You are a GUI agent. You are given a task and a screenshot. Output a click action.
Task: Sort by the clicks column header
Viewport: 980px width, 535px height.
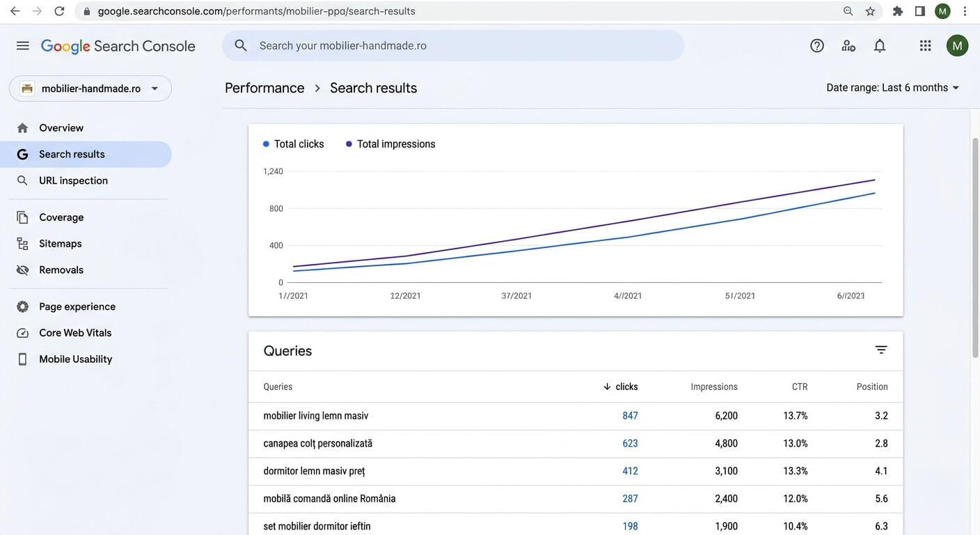(620, 387)
